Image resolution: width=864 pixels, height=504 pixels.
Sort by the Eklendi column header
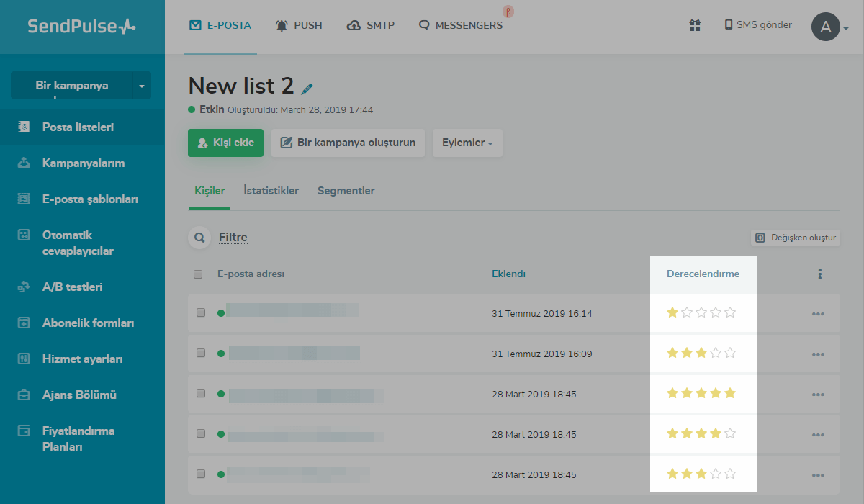508,274
